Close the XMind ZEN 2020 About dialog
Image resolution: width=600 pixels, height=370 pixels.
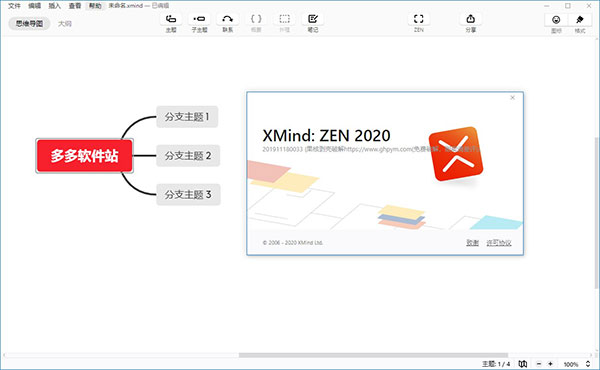pos(512,98)
